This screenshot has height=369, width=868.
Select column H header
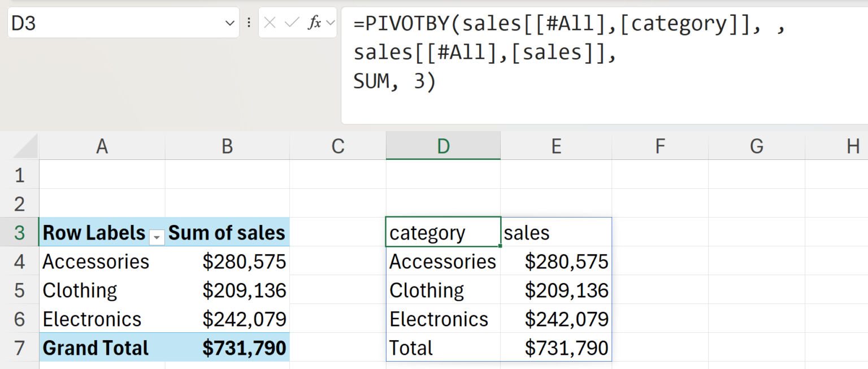[x=853, y=146]
